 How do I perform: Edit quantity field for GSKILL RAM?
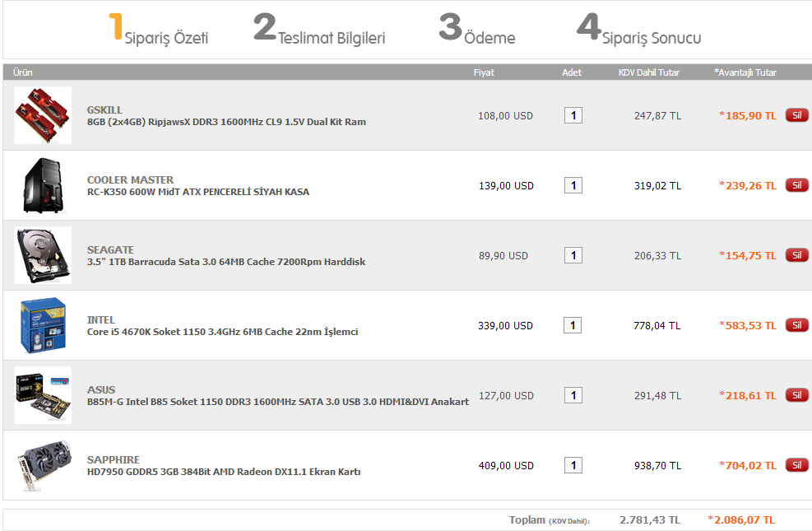tap(573, 115)
